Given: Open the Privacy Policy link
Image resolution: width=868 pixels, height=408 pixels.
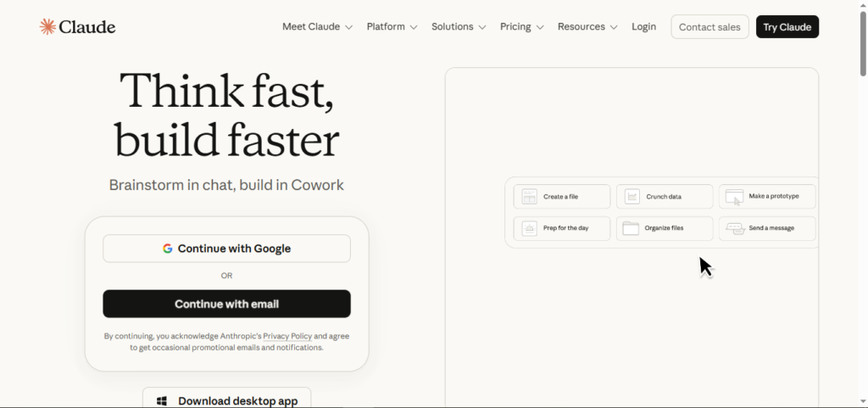Looking at the screenshot, I should [x=287, y=336].
